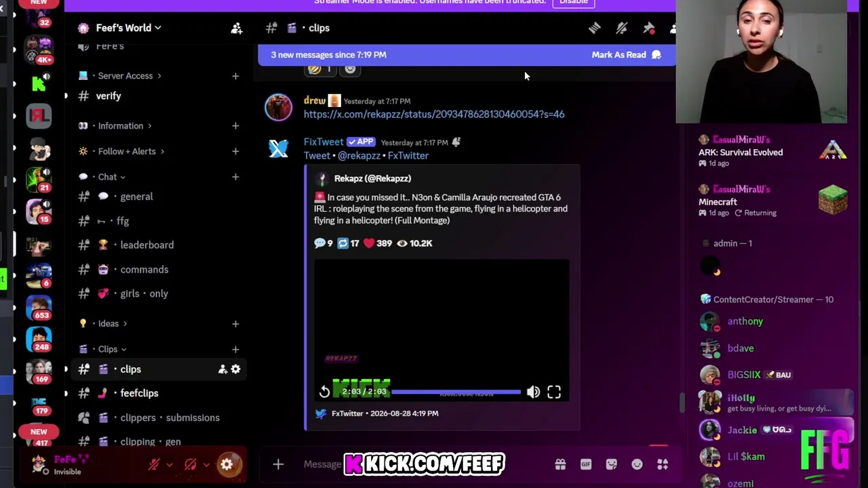Open pinned messages in clips header
Image resolution: width=868 pixels, height=488 pixels.
click(x=648, y=28)
